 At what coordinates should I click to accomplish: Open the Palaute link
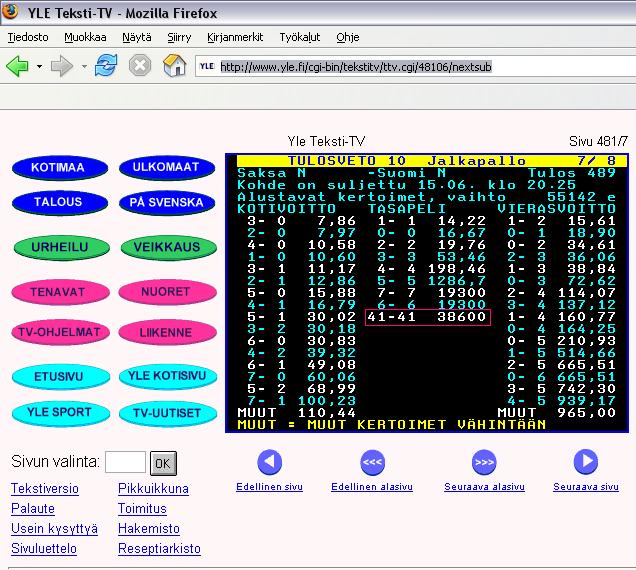coord(33,508)
